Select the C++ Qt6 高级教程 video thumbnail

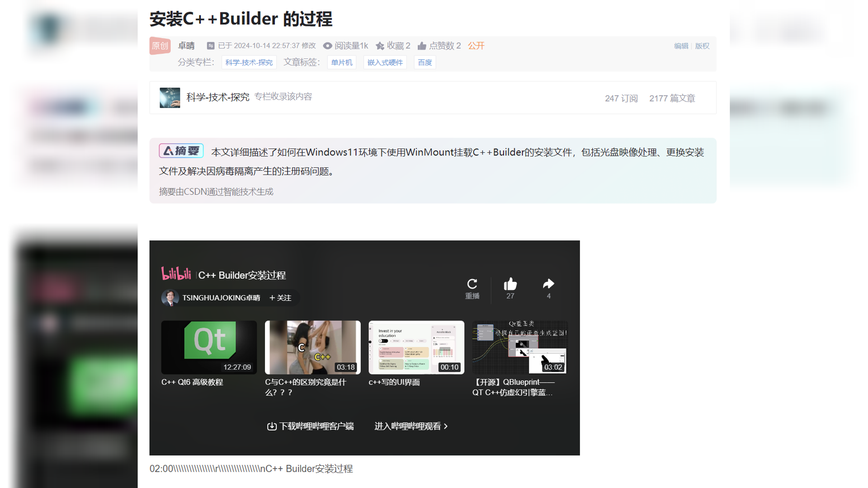pyautogui.click(x=208, y=347)
